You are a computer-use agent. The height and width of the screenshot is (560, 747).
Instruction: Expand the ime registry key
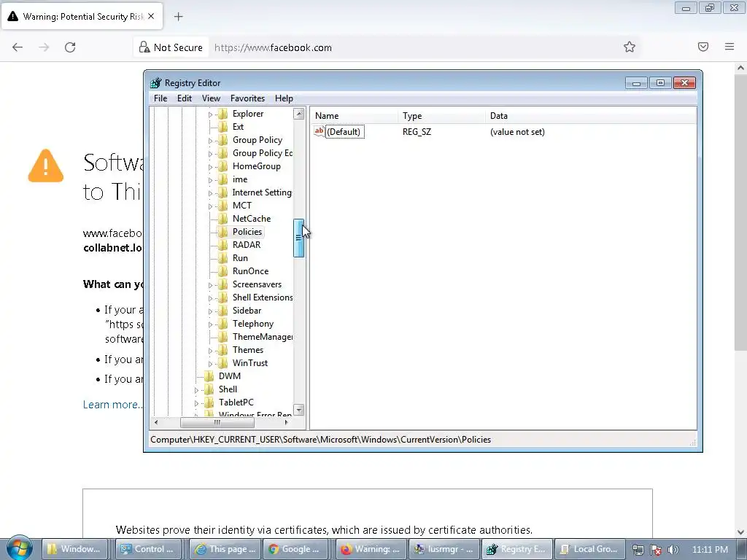point(210,180)
